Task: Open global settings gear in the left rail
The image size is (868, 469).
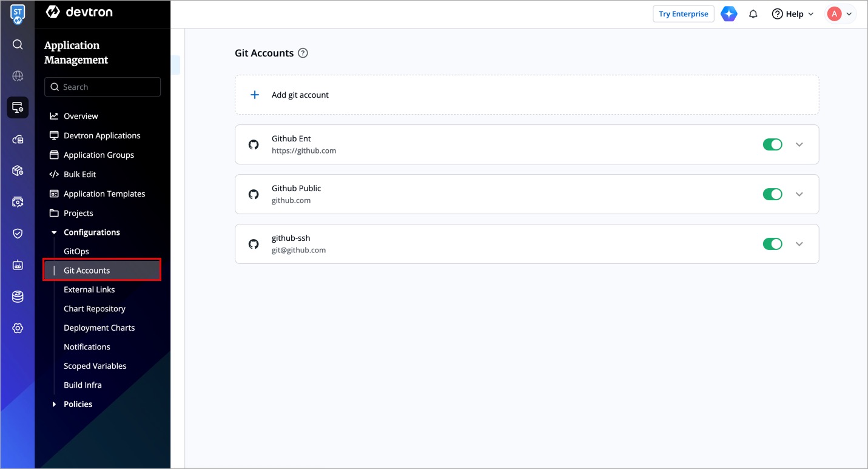Action: pyautogui.click(x=18, y=328)
